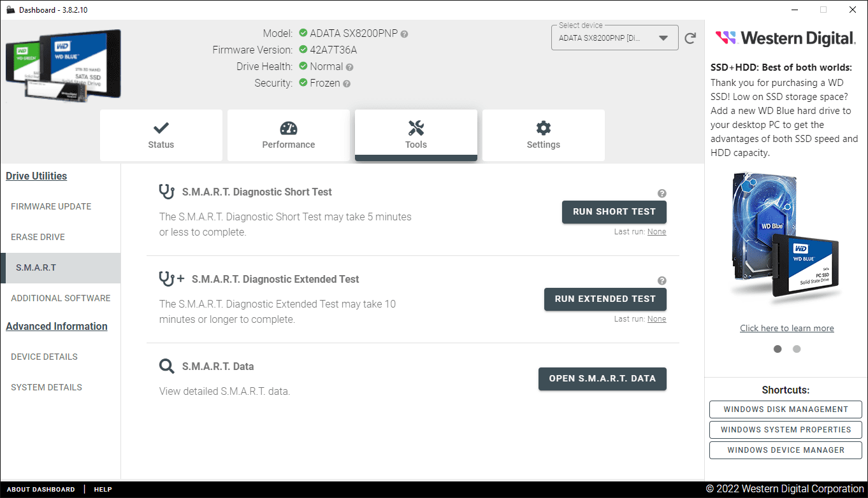
Task: Open Additional Software in the sidebar
Action: [60, 298]
